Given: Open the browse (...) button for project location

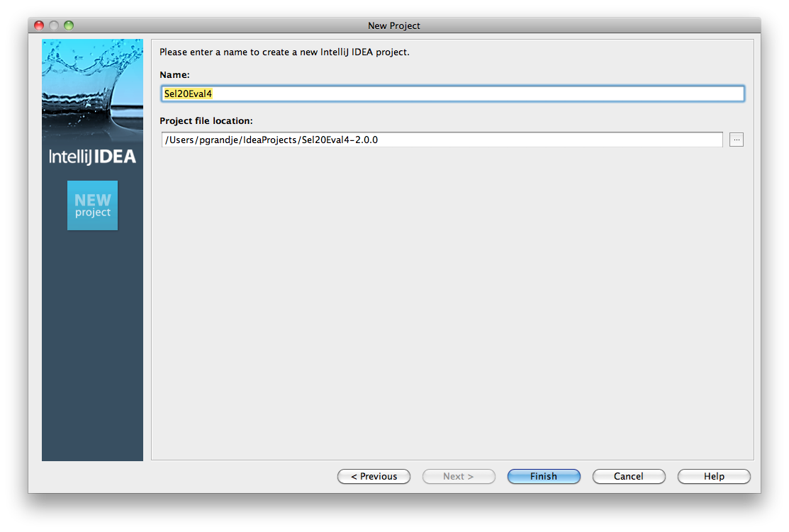Looking at the screenshot, I should [736, 140].
